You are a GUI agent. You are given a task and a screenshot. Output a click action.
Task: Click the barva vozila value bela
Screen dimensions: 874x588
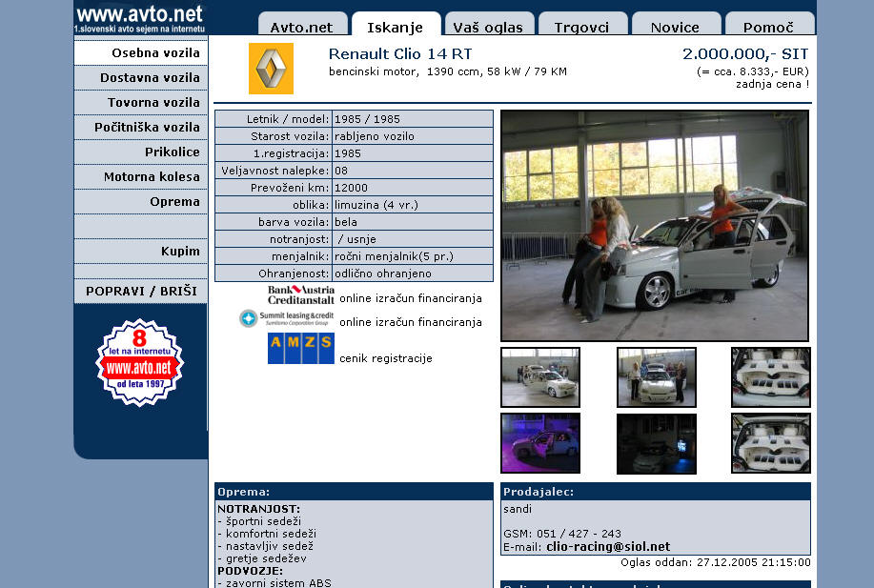[x=346, y=222]
